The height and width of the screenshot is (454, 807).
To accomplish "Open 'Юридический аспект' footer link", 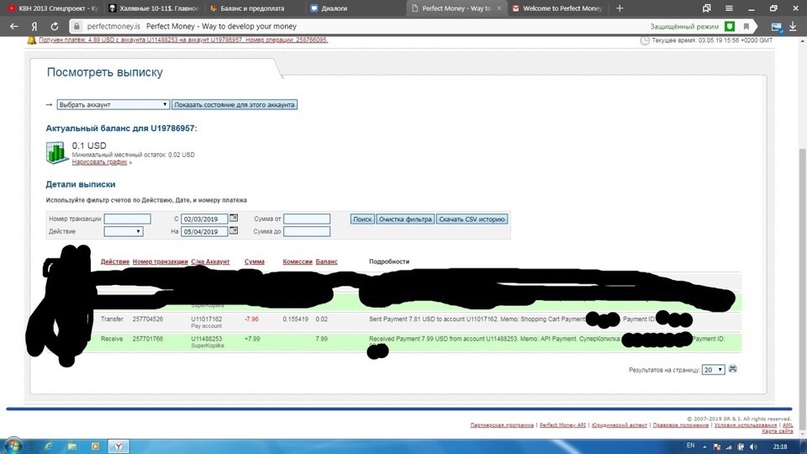I will coord(619,425).
